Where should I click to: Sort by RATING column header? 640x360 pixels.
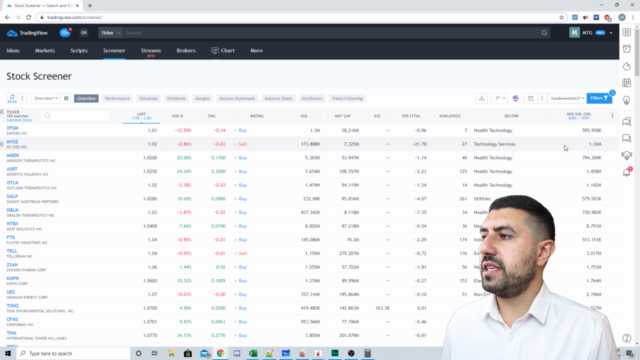257,116
